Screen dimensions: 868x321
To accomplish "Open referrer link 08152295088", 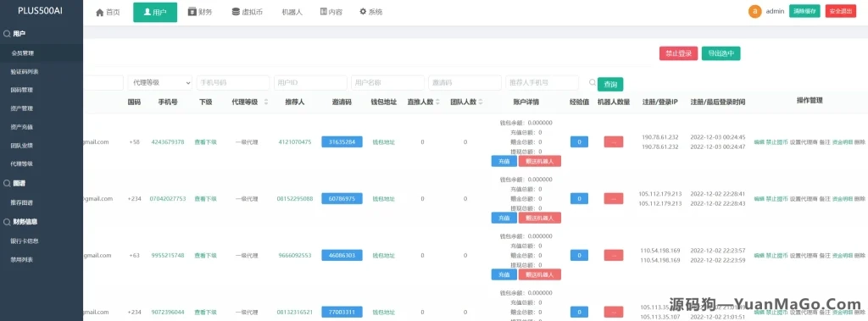I will coord(295,198).
